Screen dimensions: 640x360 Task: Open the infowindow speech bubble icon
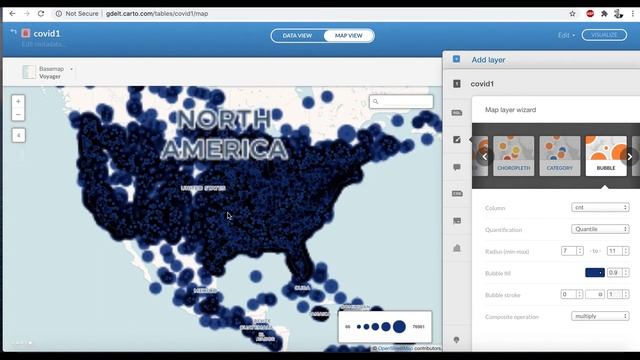(x=457, y=167)
